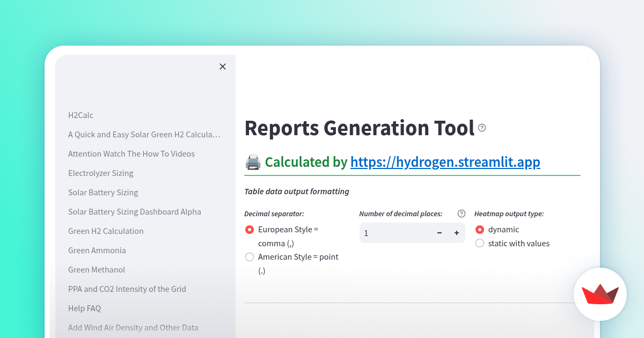This screenshot has width=644, height=338.
Task: Navigate to Solar Battery Sizing
Action: pyautogui.click(x=103, y=192)
